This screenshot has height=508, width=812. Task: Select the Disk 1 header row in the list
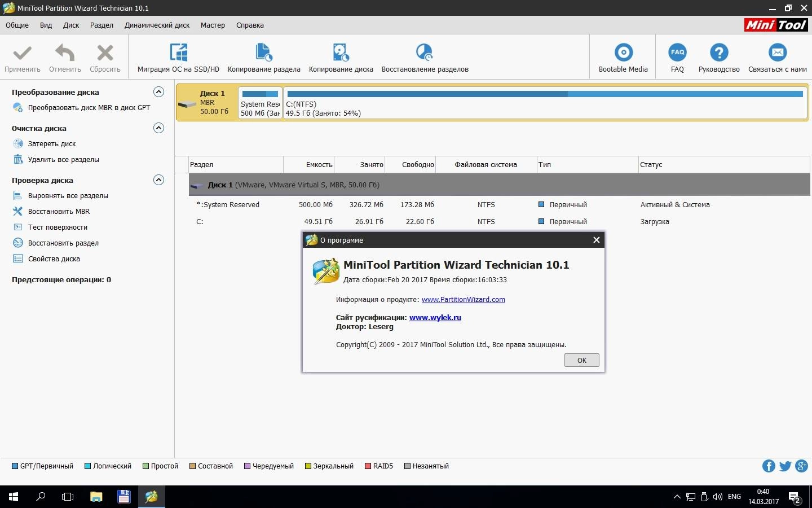(500, 185)
